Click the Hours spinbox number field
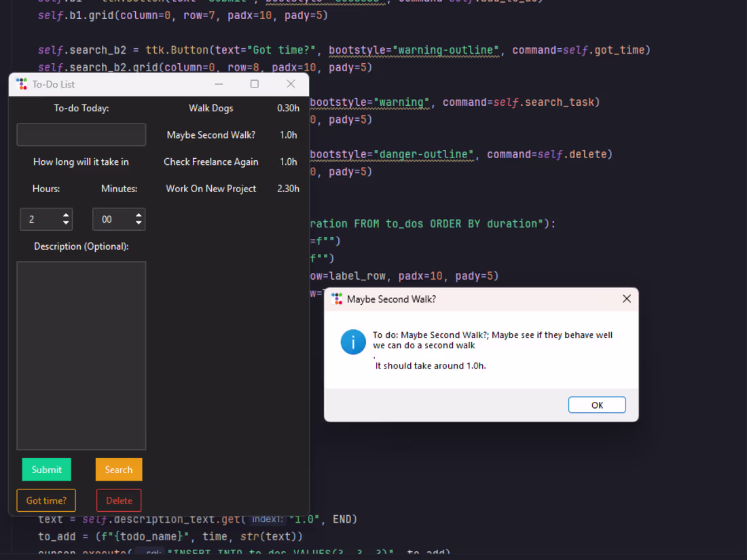 pos(41,219)
